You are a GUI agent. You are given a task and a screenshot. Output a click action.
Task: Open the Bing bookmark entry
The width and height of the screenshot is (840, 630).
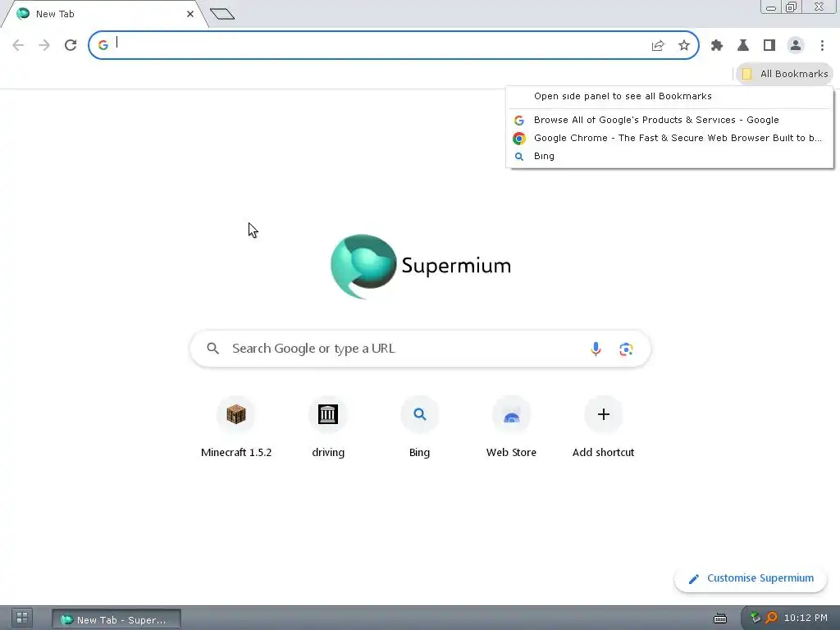669,157
